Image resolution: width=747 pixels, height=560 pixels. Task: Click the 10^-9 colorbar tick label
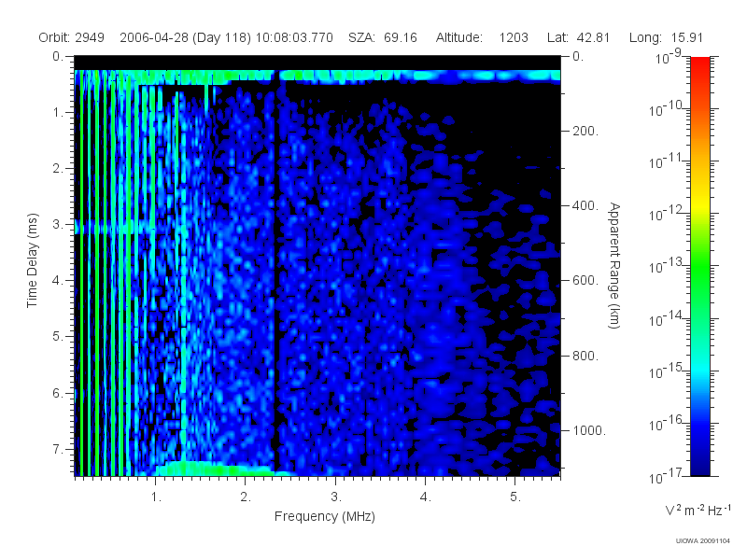pos(669,57)
